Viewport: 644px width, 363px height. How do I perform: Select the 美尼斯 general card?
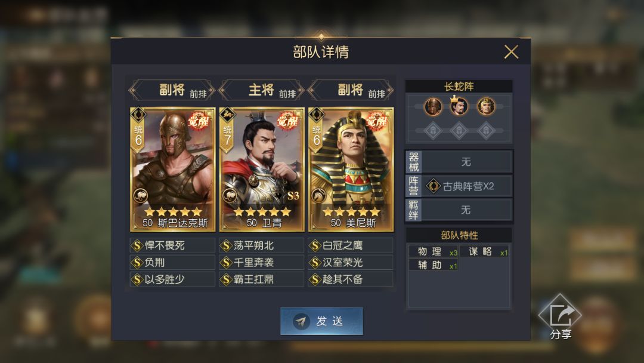(351, 170)
